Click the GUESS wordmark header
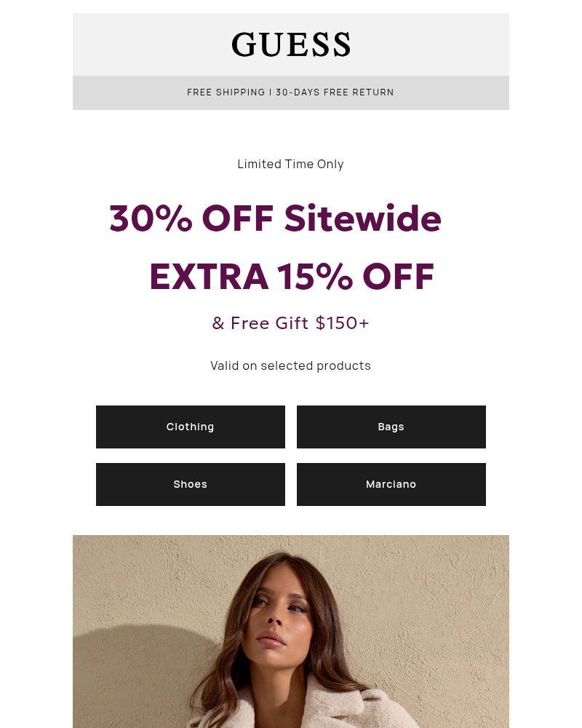 pyautogui.click(x=291, y=44)
